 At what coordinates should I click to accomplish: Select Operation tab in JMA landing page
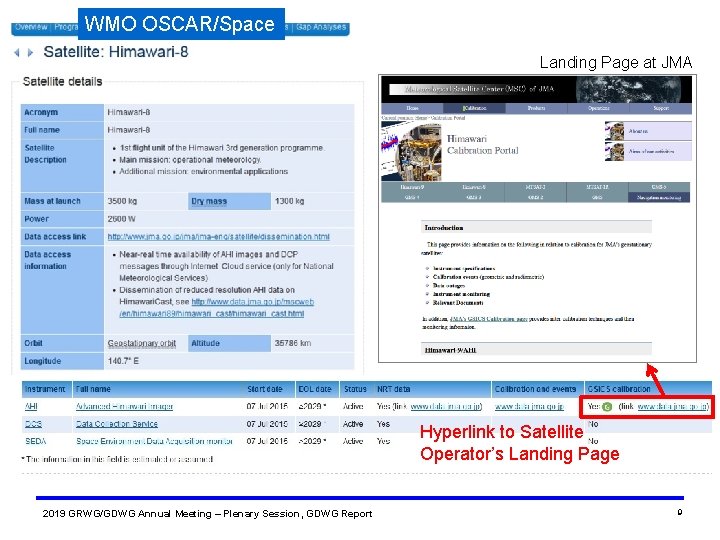pos(598,108)
